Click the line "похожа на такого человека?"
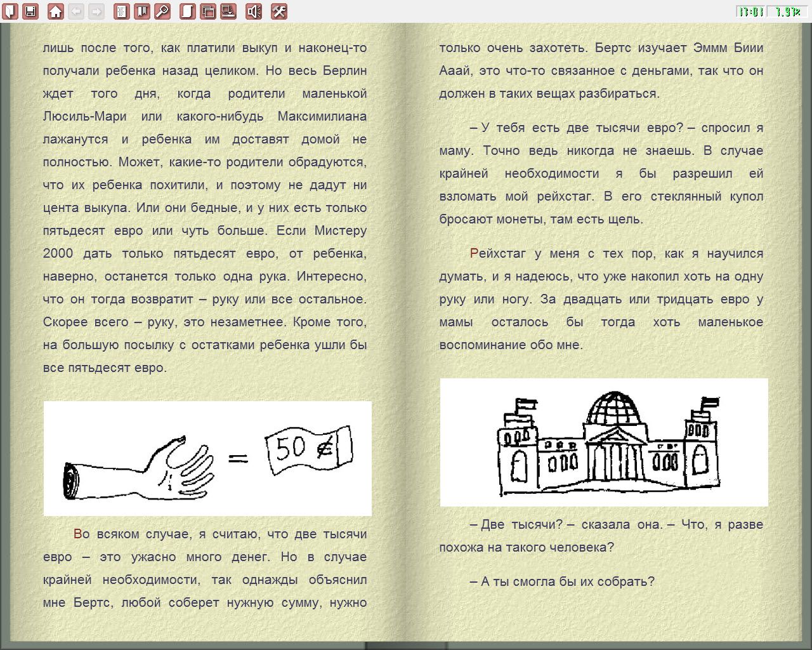 point(527,547)
